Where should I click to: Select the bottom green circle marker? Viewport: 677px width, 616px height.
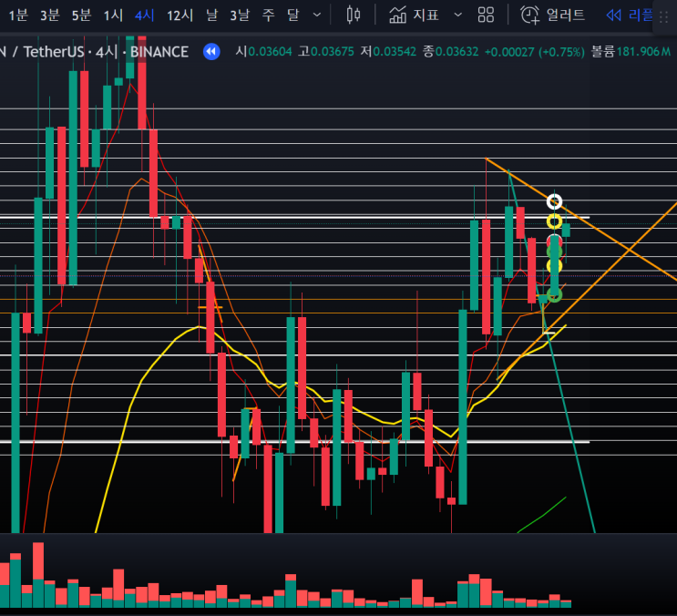[x=554, y=295]
